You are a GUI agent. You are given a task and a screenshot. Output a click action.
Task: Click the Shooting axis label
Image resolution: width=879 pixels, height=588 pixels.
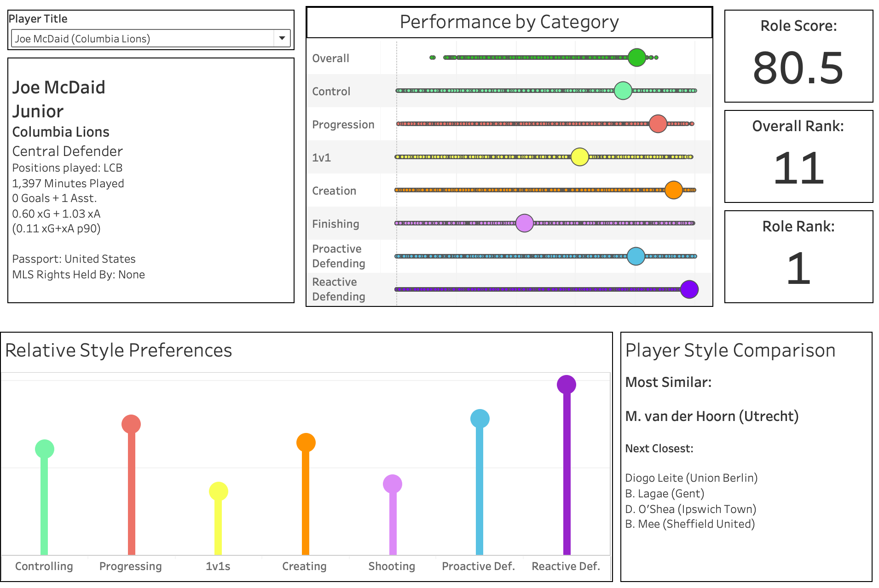click(392, 566)
